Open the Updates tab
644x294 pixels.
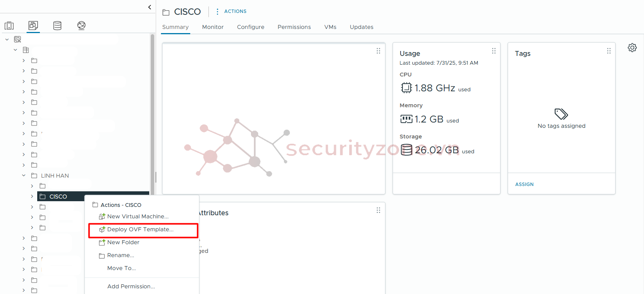click(x=361, y=27)
